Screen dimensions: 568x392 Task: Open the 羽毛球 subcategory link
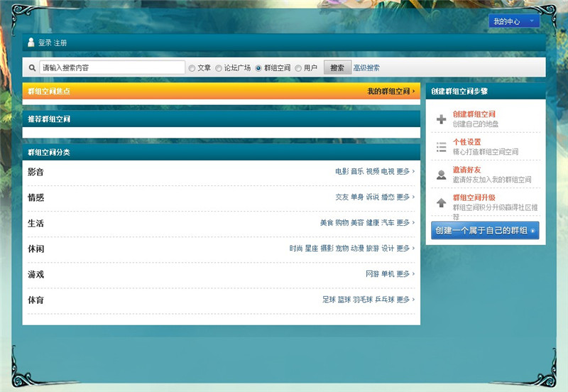363,300
